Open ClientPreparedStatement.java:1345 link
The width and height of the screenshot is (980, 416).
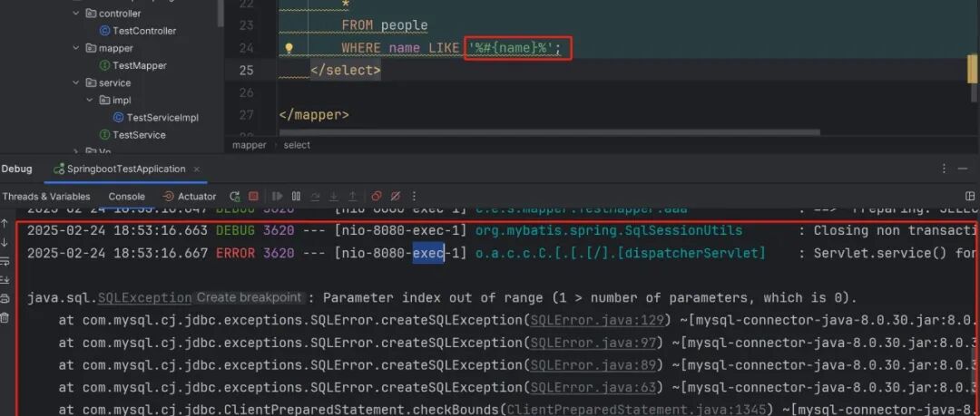(635, 411)
